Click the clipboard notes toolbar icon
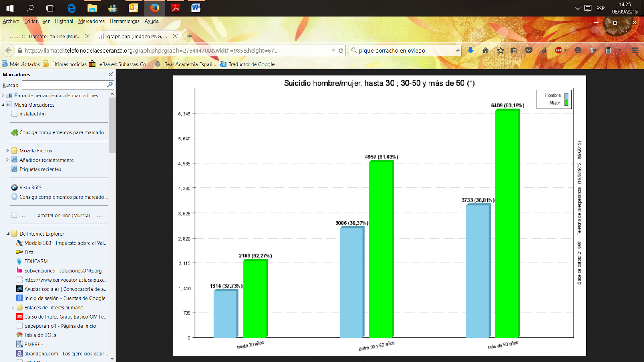The image size is (644, 362). click(608, 50)
